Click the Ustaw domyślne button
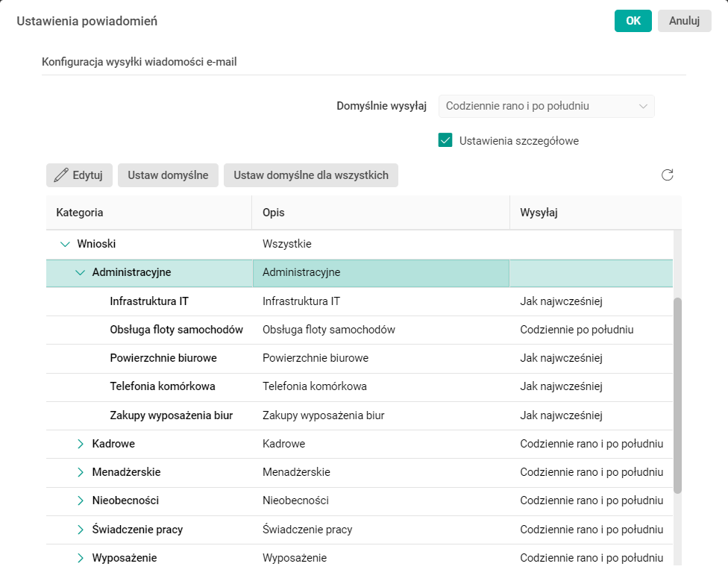Viewport: 728px width, 587px height. click(167, 175)
